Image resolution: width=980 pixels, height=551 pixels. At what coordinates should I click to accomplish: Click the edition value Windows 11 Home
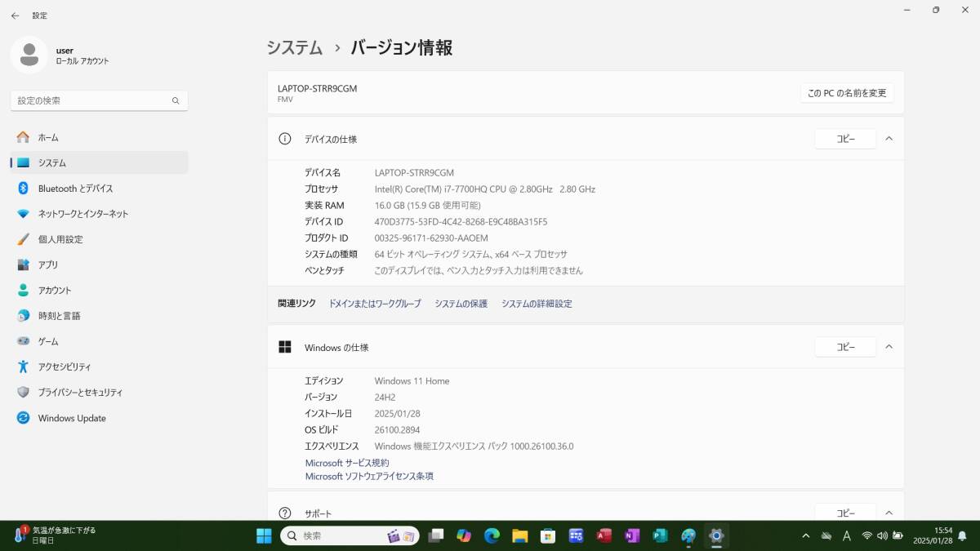[x=412, y=380]
